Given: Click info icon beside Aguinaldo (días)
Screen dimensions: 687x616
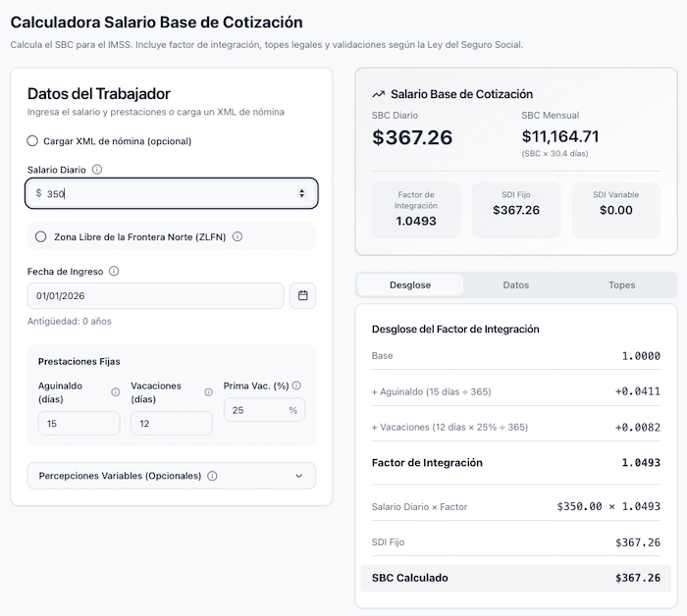Looking at the screenshot, I should [115, 392].
